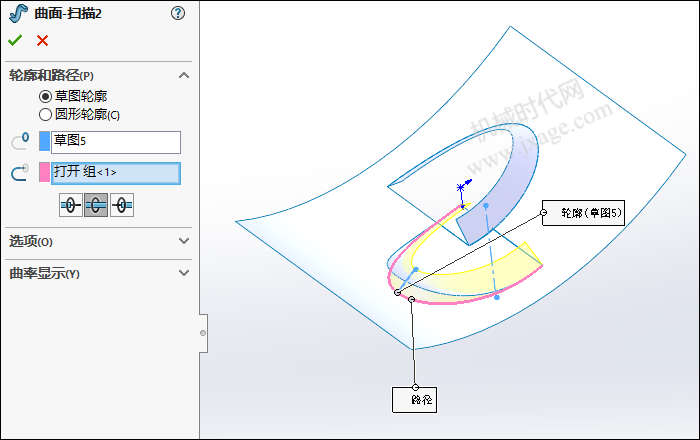Click the profile selection box 草图5
The height and width of the screenshot is (440, 700).
tap(116, 142)
